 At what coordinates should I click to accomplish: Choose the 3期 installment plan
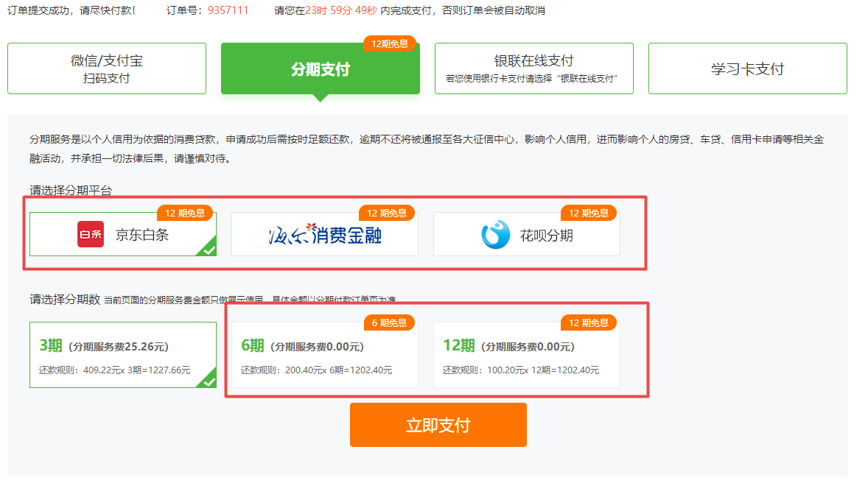click(x=122, y=356)
